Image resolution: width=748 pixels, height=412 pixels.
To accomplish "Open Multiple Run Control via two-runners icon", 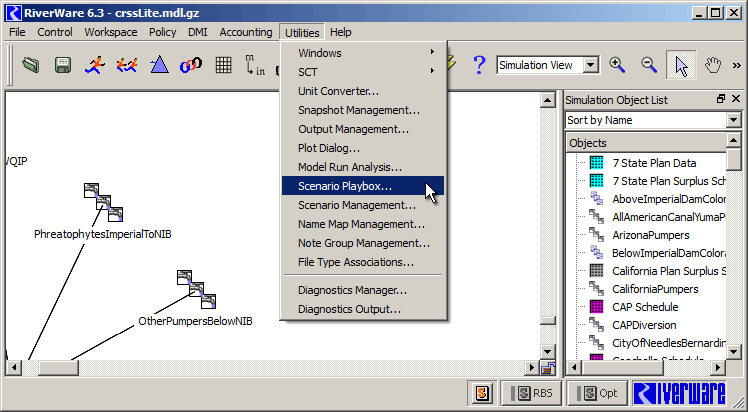I will coord(127,65).
